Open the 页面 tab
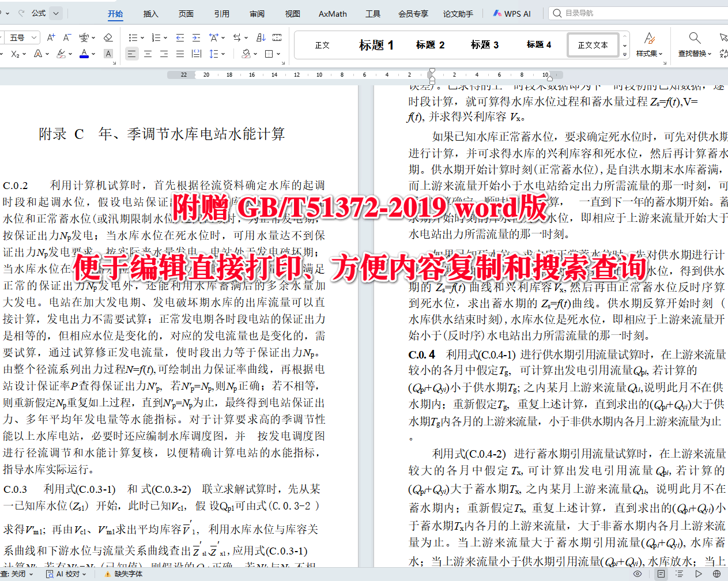This screenshot has height=581, width=728. click(186, 14)
